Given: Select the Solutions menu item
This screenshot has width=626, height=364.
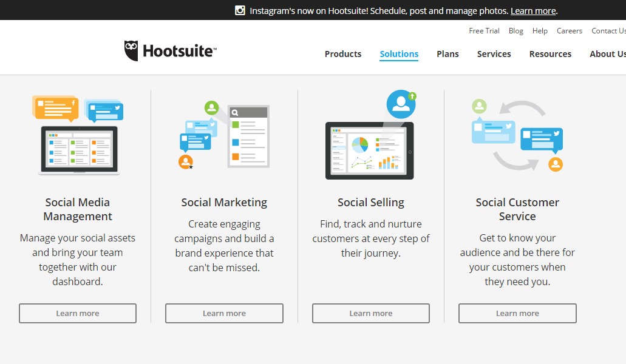Looking at the screenshot, I should pyautogui.click(x=398, y=54).
